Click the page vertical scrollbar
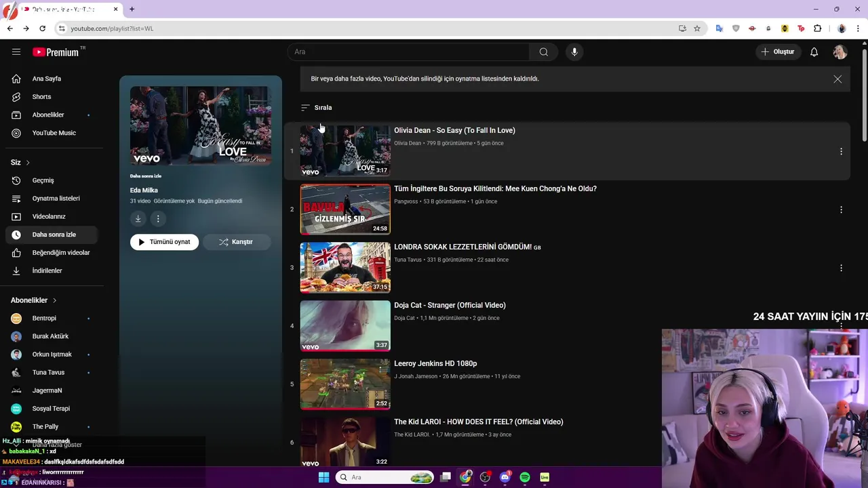Screen dimensions: 868x488 tap(865, 95)
